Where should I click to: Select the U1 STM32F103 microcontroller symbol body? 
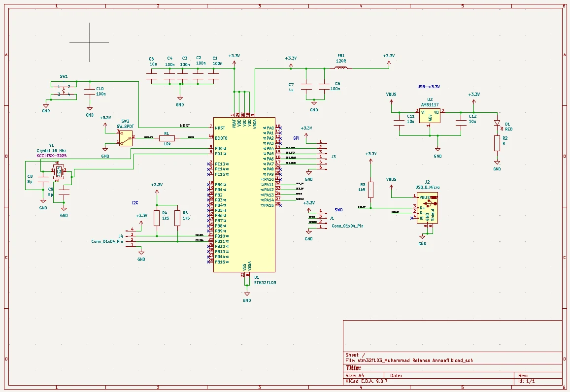[244, 195]
